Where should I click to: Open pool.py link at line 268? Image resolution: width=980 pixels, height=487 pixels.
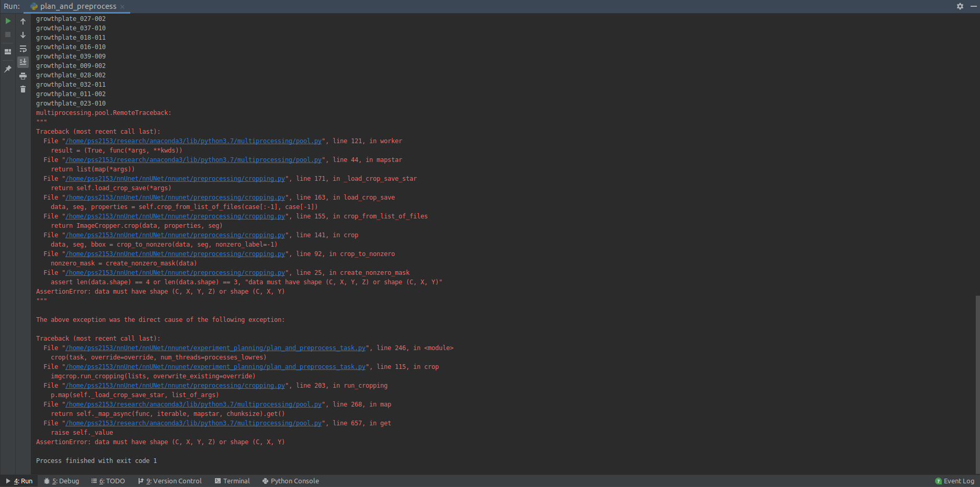(x=193, y=404)
